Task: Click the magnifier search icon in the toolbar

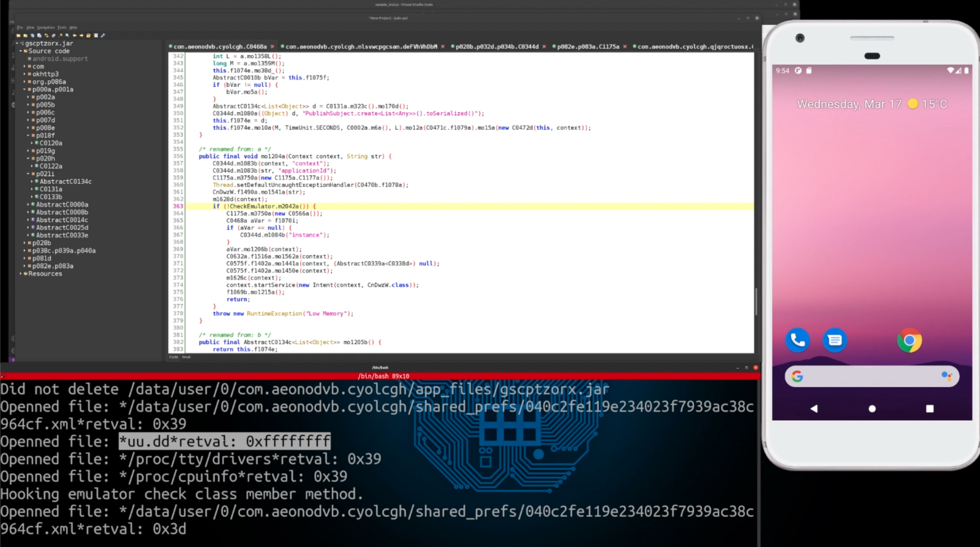Action: 67,36
